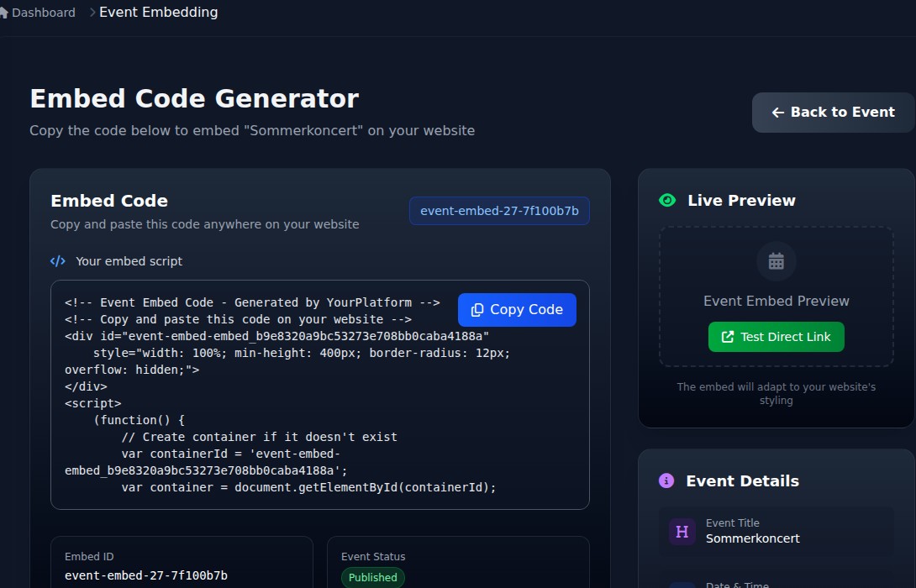Select the Sommerkoncert event title value
This screenshot has height=588, width=916.
coord(752,538)
